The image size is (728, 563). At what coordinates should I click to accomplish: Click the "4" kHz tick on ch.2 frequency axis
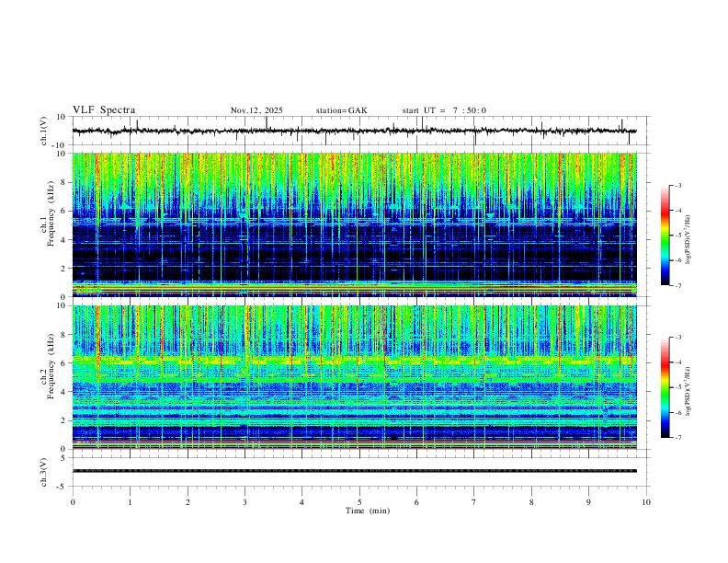pyautogui.click(x=64, y=392)
